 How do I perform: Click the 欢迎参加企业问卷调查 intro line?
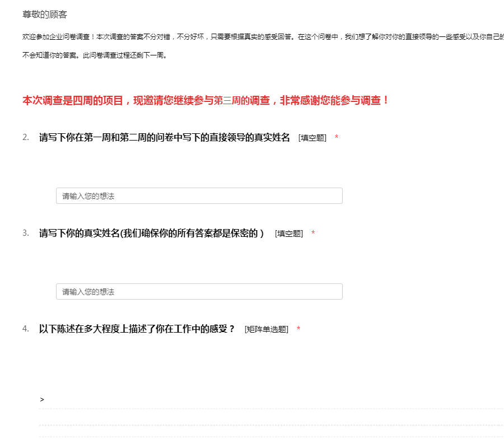click(263, 37)
